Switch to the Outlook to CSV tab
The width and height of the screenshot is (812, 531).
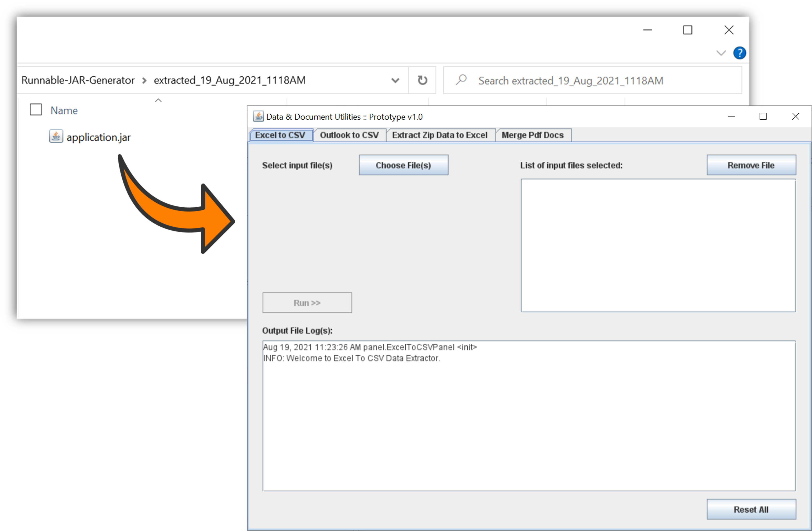(x=349, y=135)
